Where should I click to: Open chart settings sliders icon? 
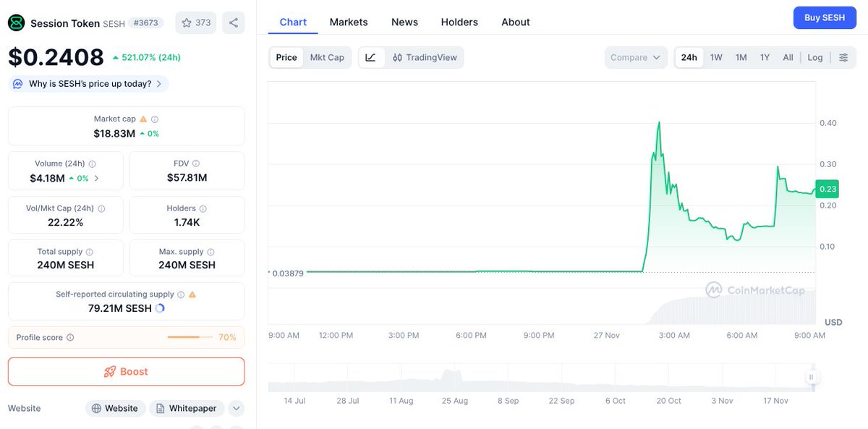click(x=843, y=57)
